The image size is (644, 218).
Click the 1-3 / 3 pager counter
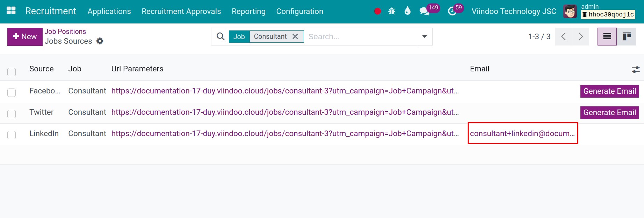coord(539,36)
